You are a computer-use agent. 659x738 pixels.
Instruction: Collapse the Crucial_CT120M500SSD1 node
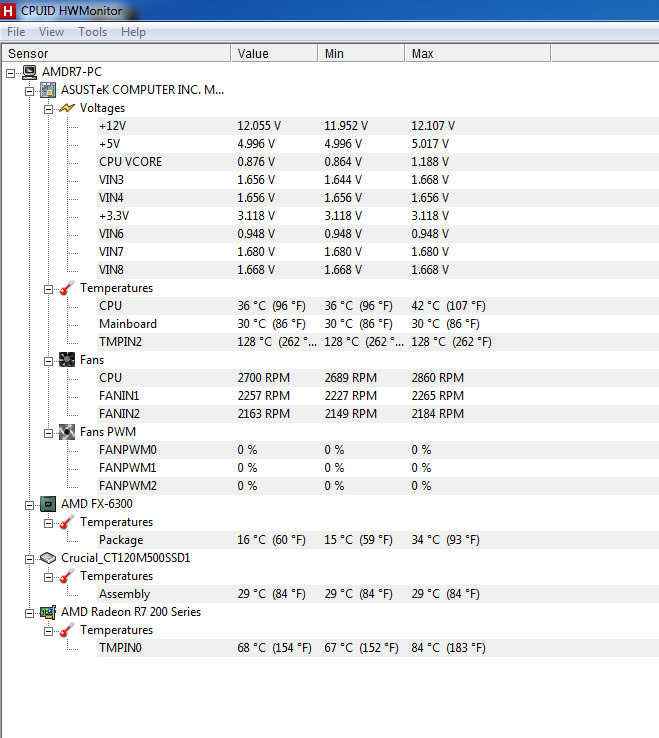tap(30, 558)
